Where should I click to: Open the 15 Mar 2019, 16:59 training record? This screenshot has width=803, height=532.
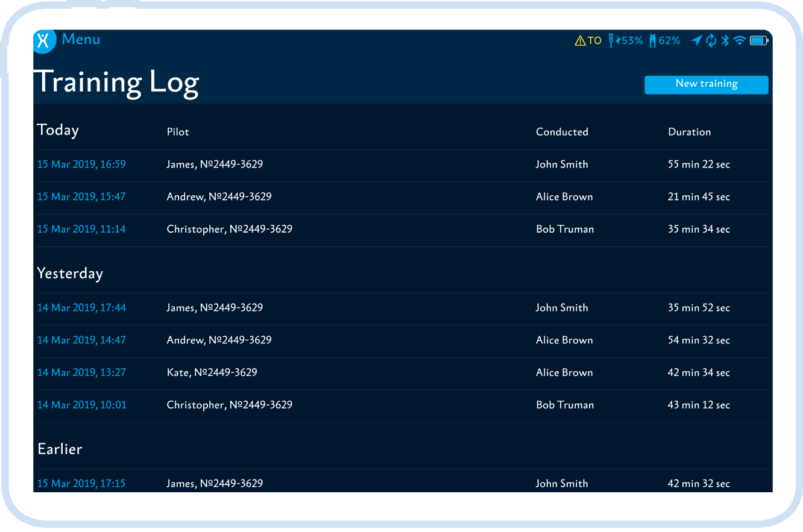tap(81, 164)
